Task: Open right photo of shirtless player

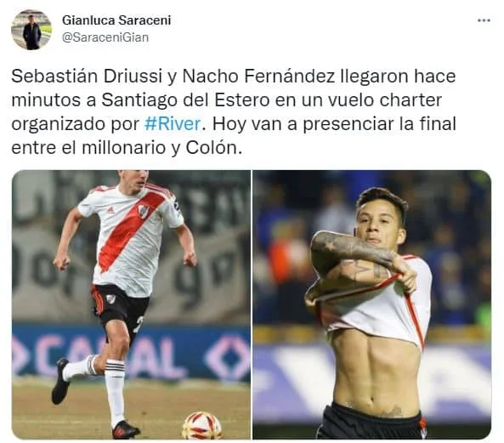Action: click(372, 304)
